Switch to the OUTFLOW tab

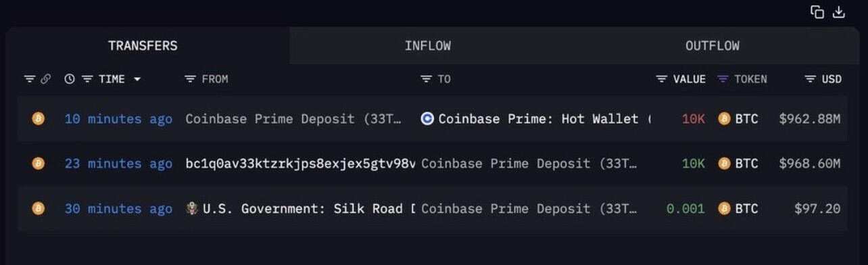pos(712,46)
